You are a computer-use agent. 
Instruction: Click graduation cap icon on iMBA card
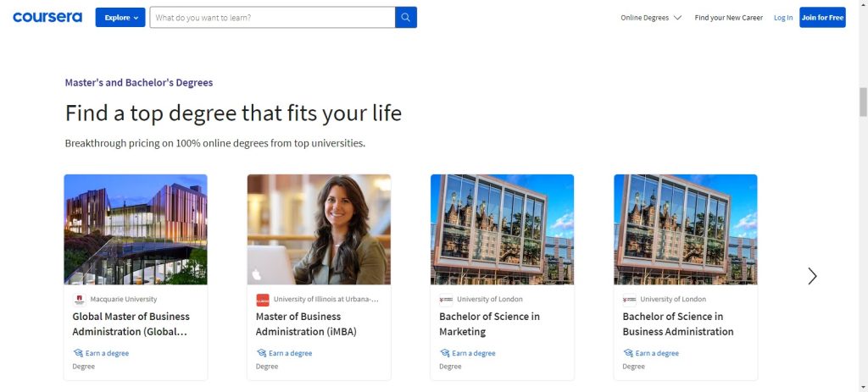(261, 353)
